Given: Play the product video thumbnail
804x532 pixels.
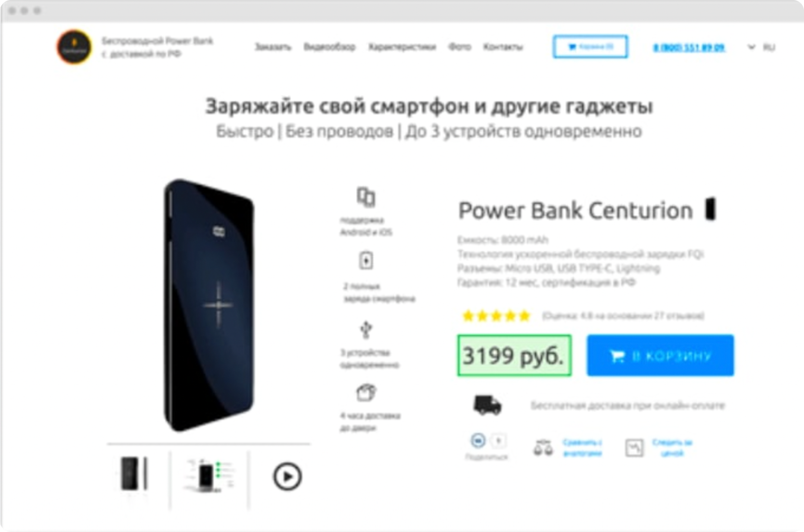Looking at the screenshot, I should tap(287, 477).
